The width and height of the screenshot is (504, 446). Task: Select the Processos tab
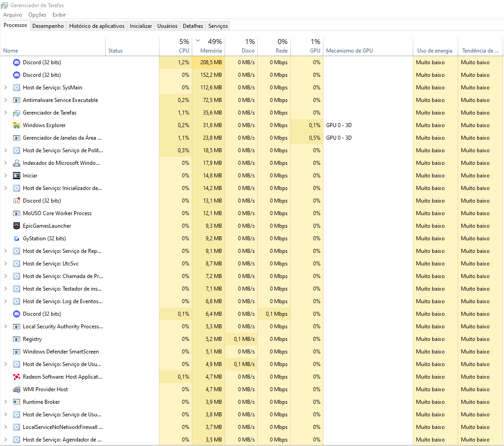(15, 26)
